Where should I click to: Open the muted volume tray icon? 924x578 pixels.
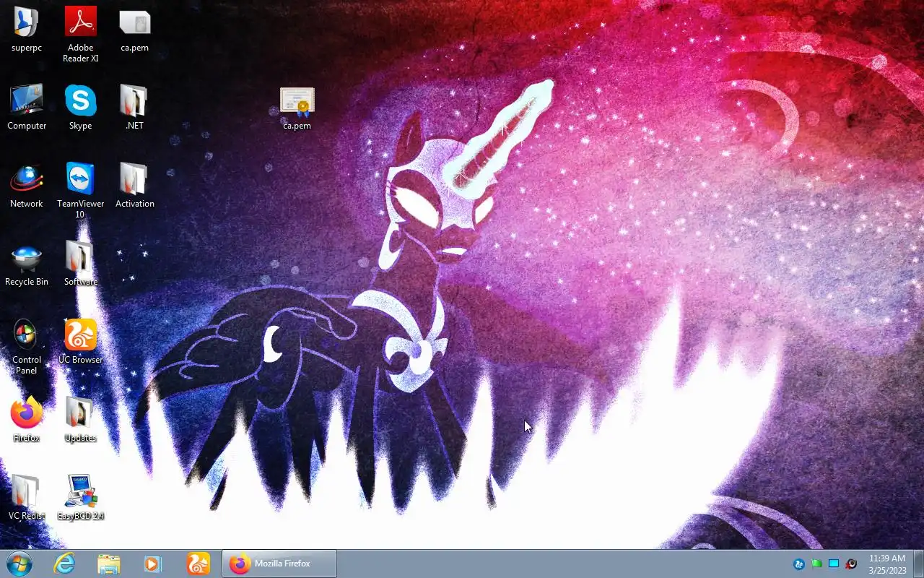[x=851, y=564]
